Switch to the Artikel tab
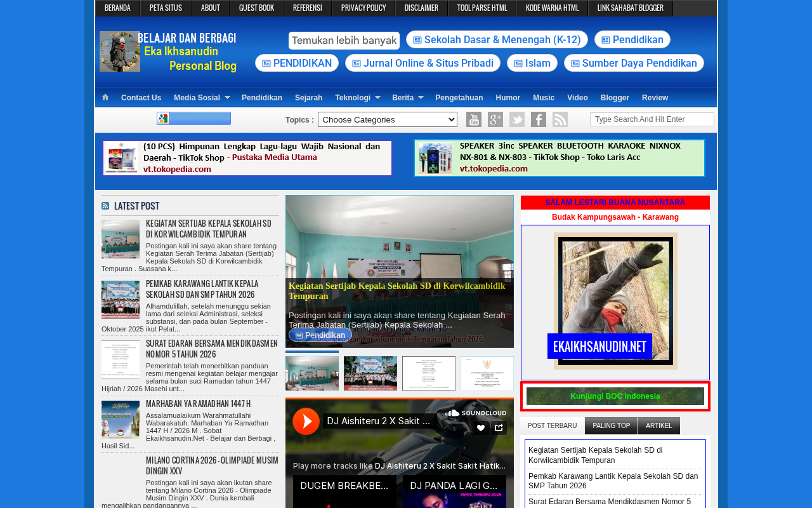Viewport: 812px width, 508px height. click(659, 425)
